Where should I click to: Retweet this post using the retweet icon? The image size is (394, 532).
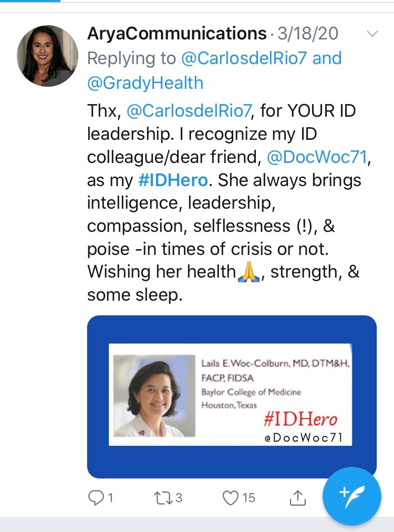[163, 498]
